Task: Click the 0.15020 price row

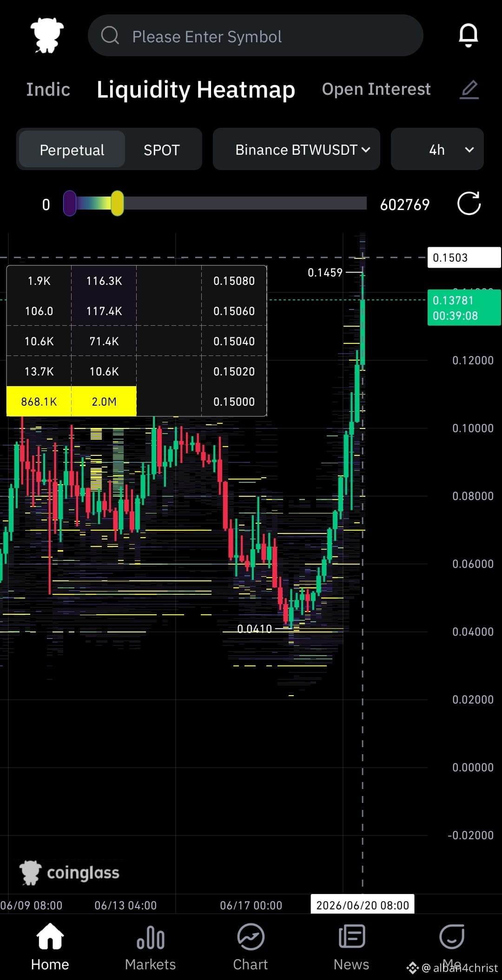Action: 137,371
